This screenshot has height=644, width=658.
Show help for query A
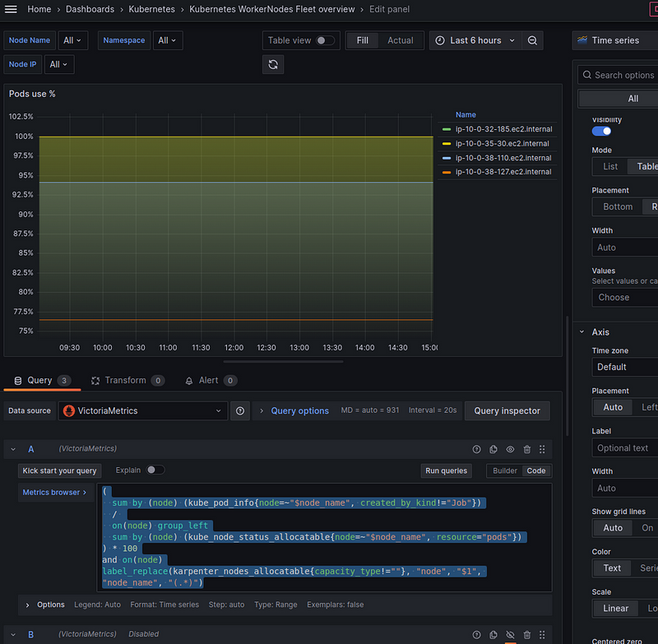476,449
